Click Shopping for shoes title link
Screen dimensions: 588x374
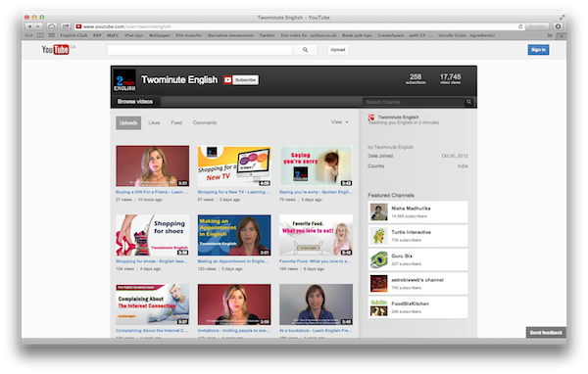pyautogui.click(x=152, y=261)
